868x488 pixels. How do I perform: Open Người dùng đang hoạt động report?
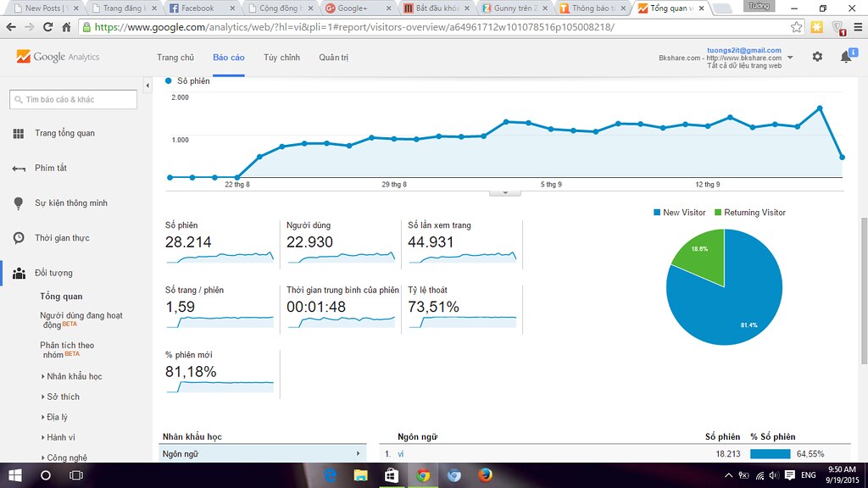(x=81, y=319)
